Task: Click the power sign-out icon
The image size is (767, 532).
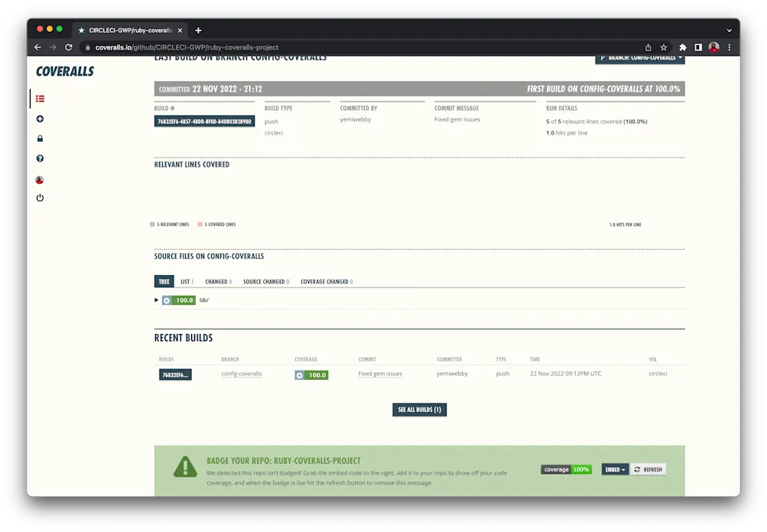Action: pyautogui.click(x=40, y=197)
